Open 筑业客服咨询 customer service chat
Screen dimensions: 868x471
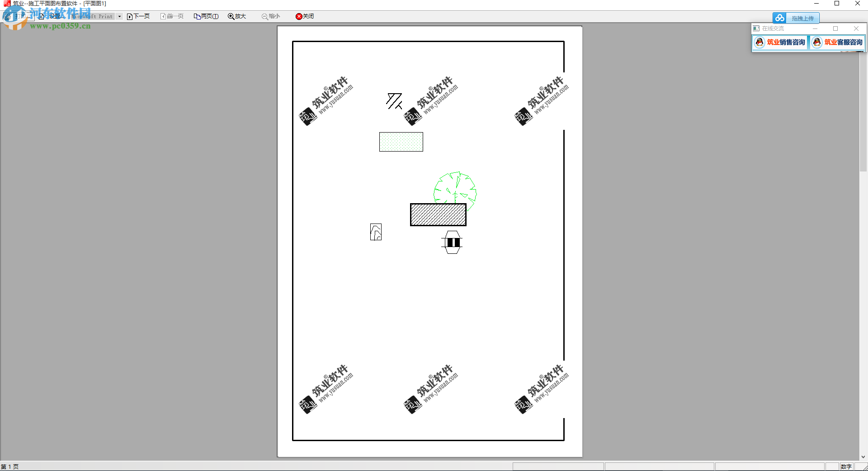pos(838,42)
